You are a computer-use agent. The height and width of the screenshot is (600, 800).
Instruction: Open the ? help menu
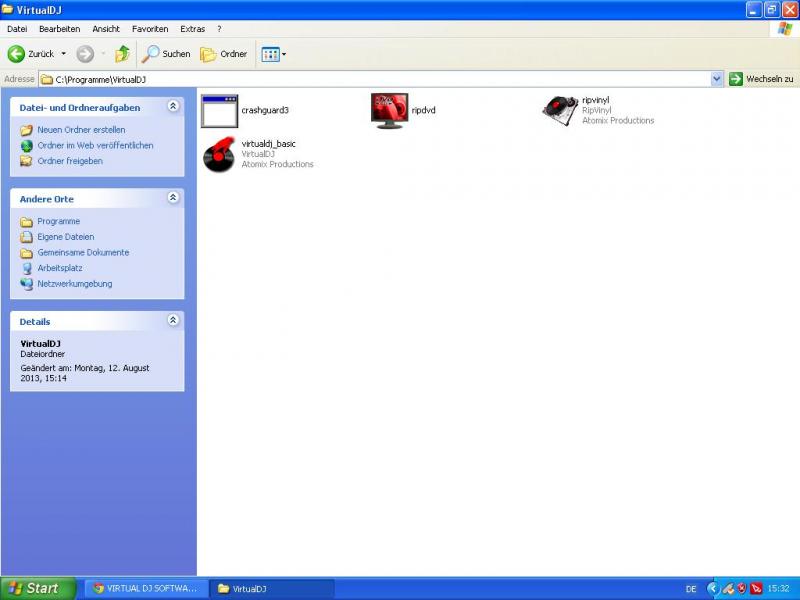pyautogui.click(x=219, y=29)
